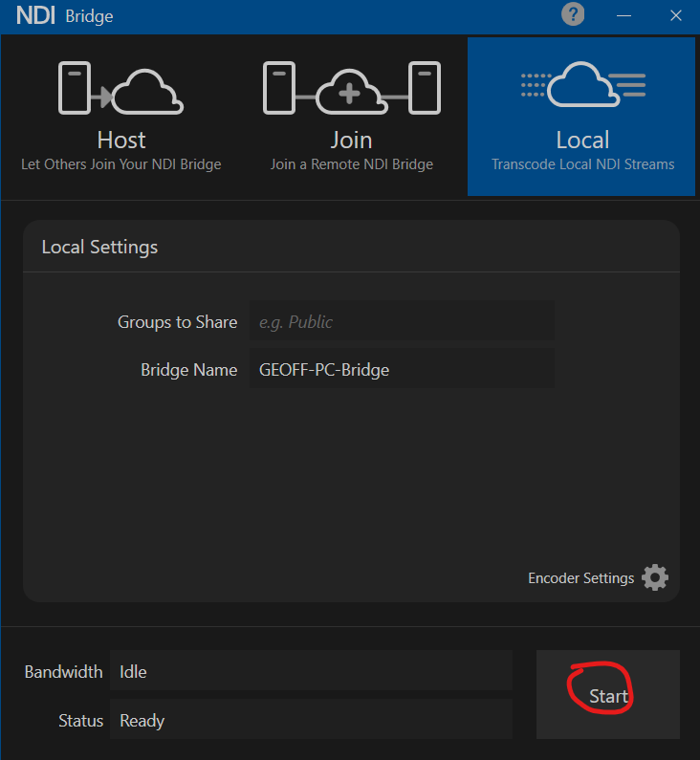
Task: Click the Encoder Settings label
Action: [x=580, y=577]
